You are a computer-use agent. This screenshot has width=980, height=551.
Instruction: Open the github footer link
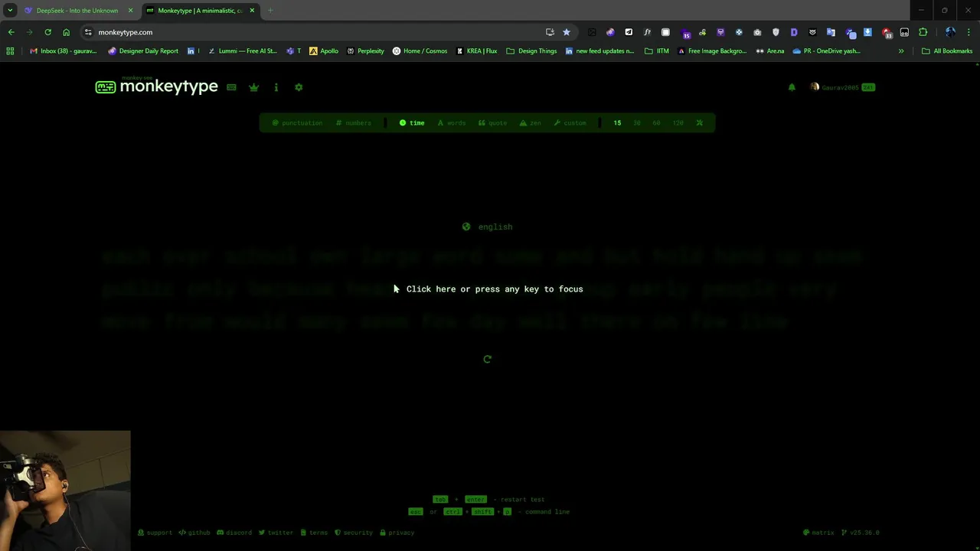194,533
